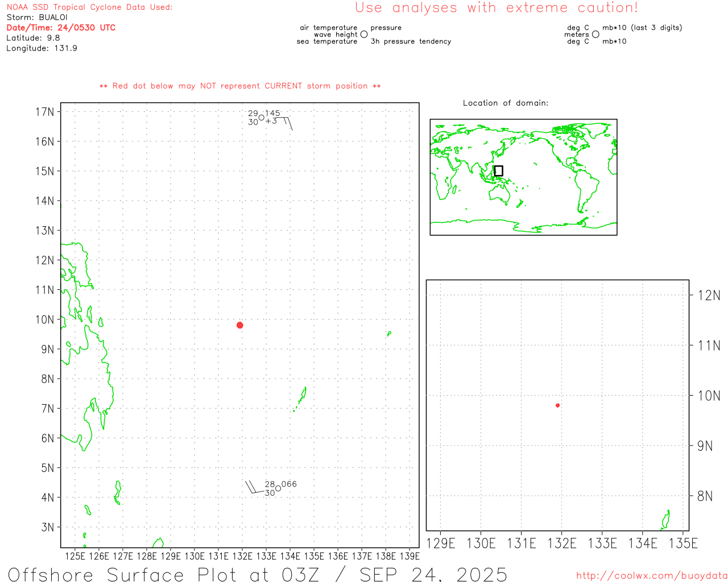728x582 pixels.
Task: Click the '3h pressure tendency' legend label
Action: [x=411, y=41]
